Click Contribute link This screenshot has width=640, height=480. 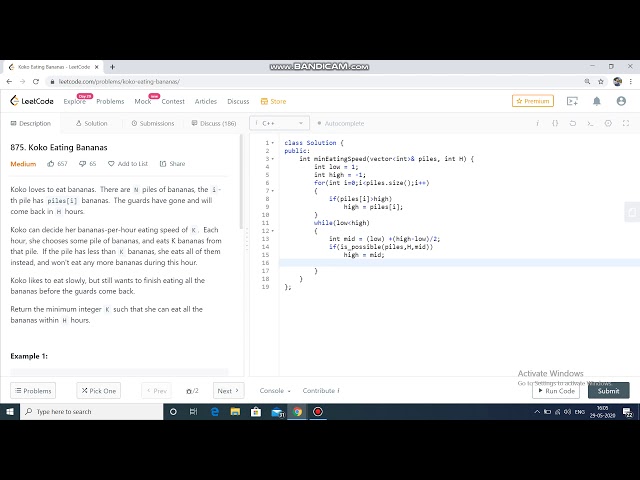point(321,391)
